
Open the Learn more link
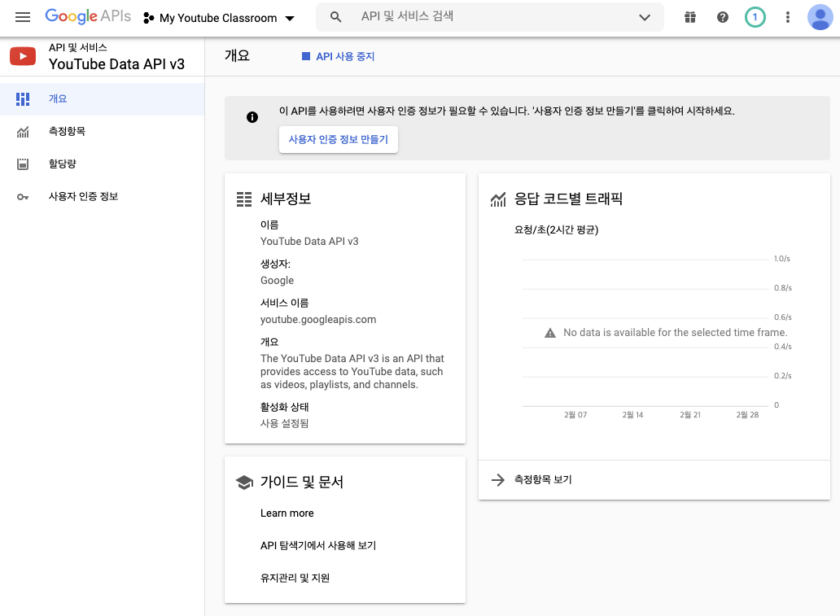click(287, 513)
